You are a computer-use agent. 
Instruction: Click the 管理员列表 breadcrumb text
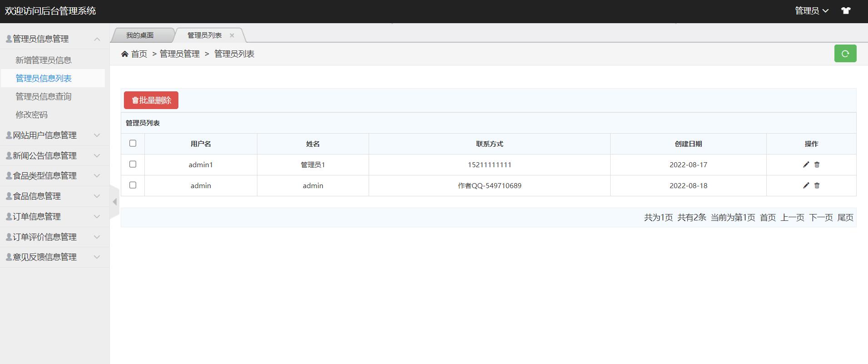tap(234, 54)
